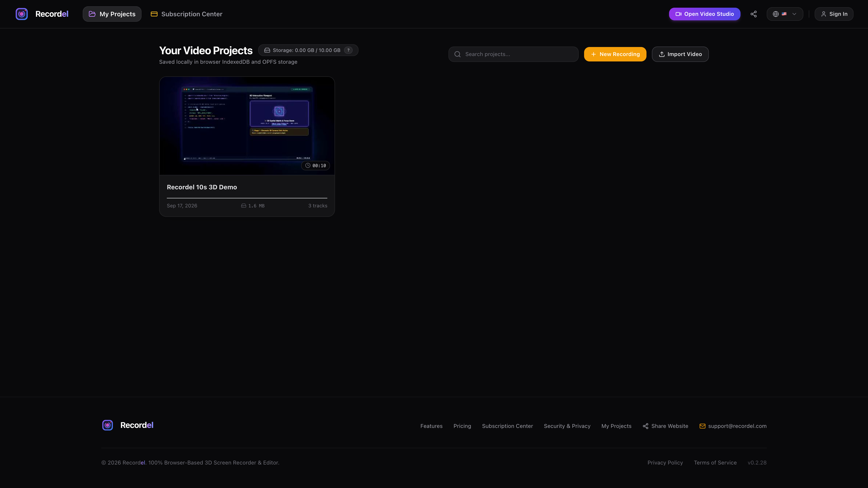868x488 pixels.
Task: Click the Storage usage badge
Action: coord(308,50)
